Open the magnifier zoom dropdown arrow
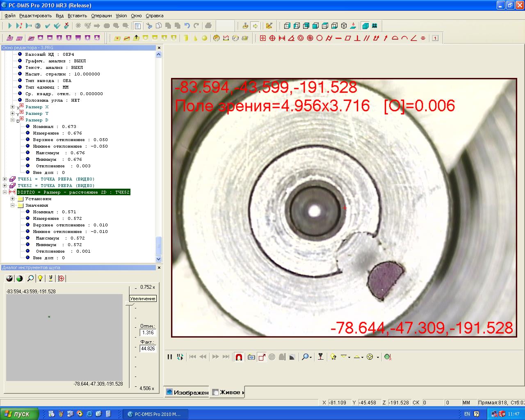Screen dimensions: 525x420 pyautogui.click(x=311, y=357)
